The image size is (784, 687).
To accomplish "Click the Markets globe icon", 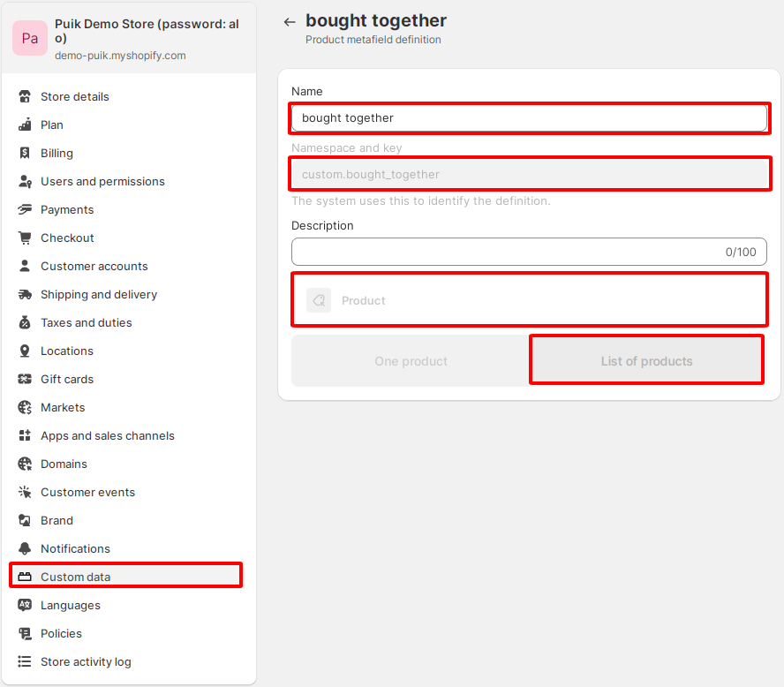I will 25,407.
